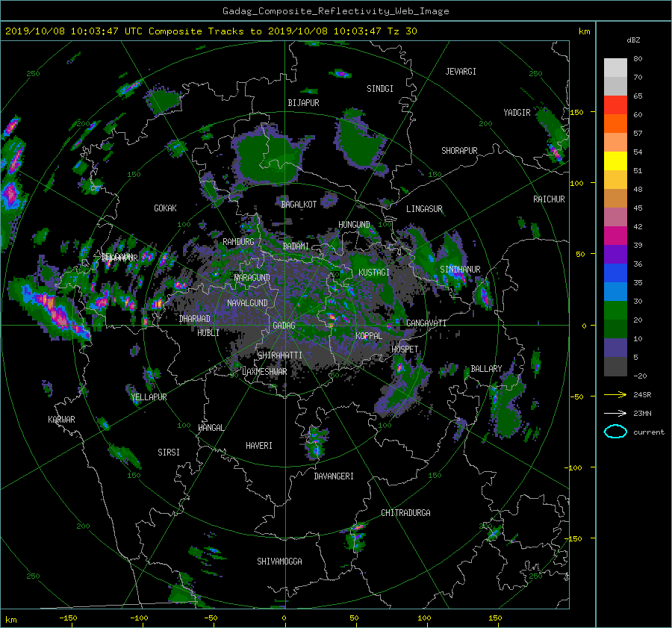The width and height of the screenshot is (672, 628).
Task: Choose the magenta 39-42 dBZ swatch
Action: (615, 236)
